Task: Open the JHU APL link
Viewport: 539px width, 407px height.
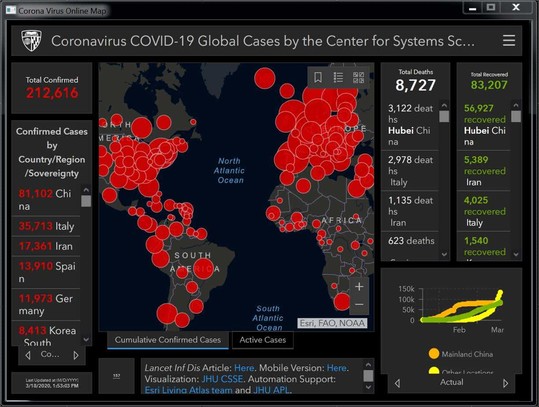Action: pos(271,390)
